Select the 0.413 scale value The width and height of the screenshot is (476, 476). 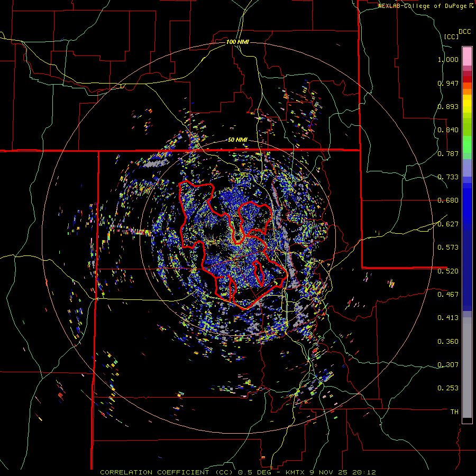[448, 318]
